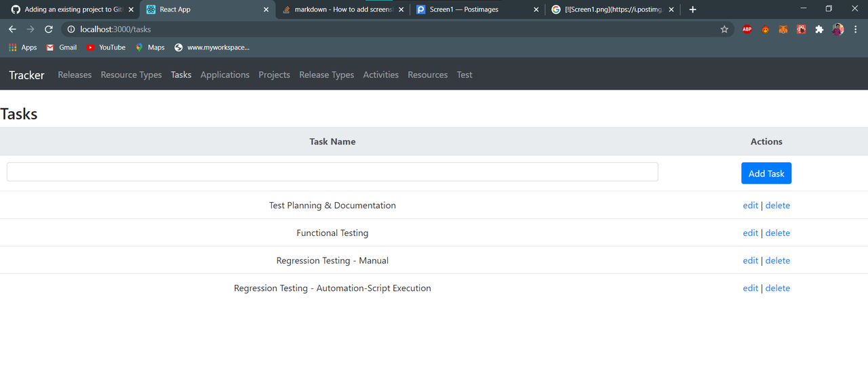Viewport: 868px width, 392px height.
Task: Open the Resource Types nav item
Action: (131, 75)
